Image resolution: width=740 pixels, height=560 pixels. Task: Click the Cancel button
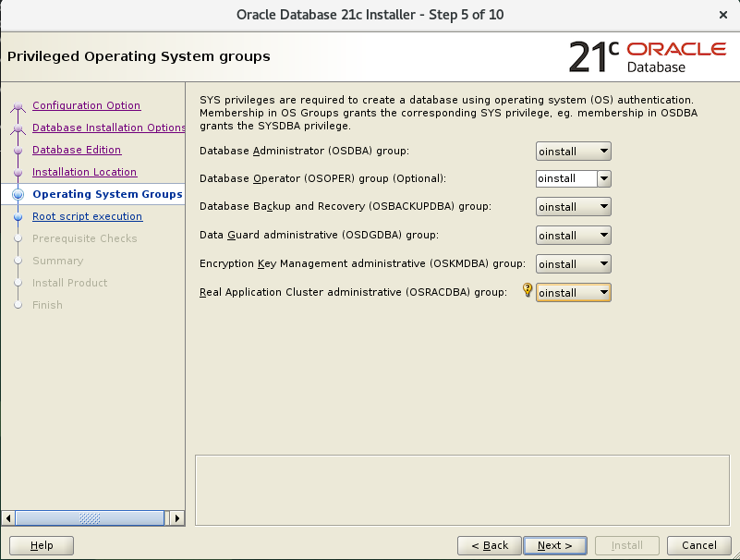pos(699,545)
